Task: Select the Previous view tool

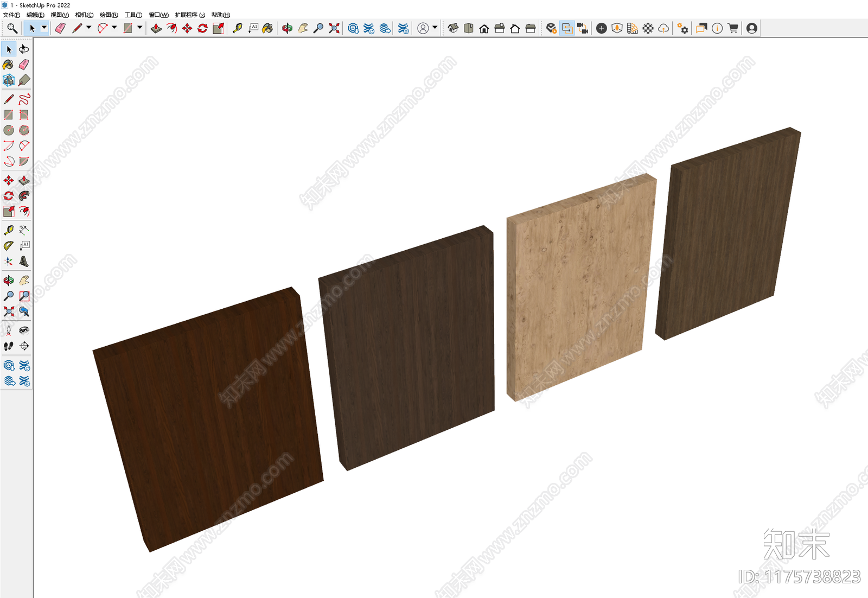Action: click(x=24, y=311)
